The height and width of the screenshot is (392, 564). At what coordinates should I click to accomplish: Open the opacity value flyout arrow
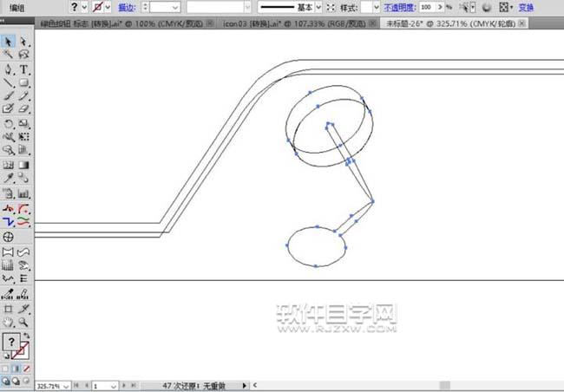click(x=440, y=7)
